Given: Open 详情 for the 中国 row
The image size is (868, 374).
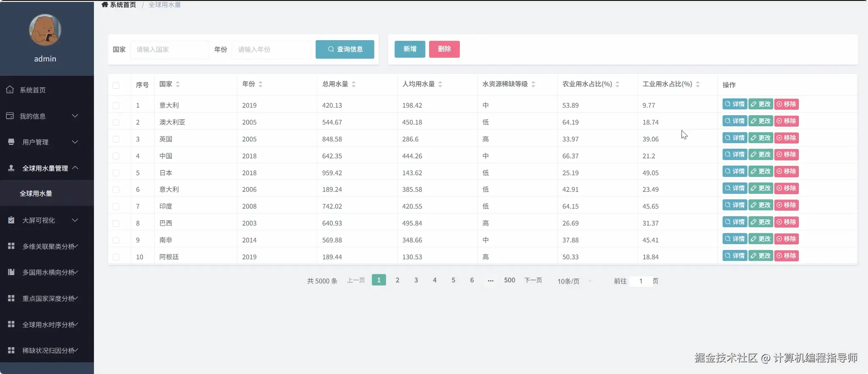Looking at the screenshot, I should pyautogui.click(x=735, y=154).
